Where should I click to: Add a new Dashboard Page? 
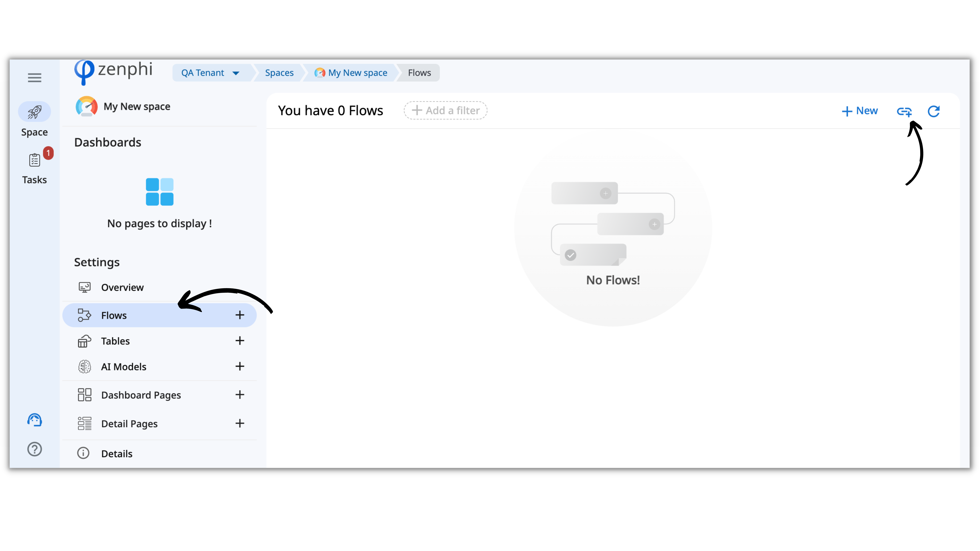tap(240, 395)
